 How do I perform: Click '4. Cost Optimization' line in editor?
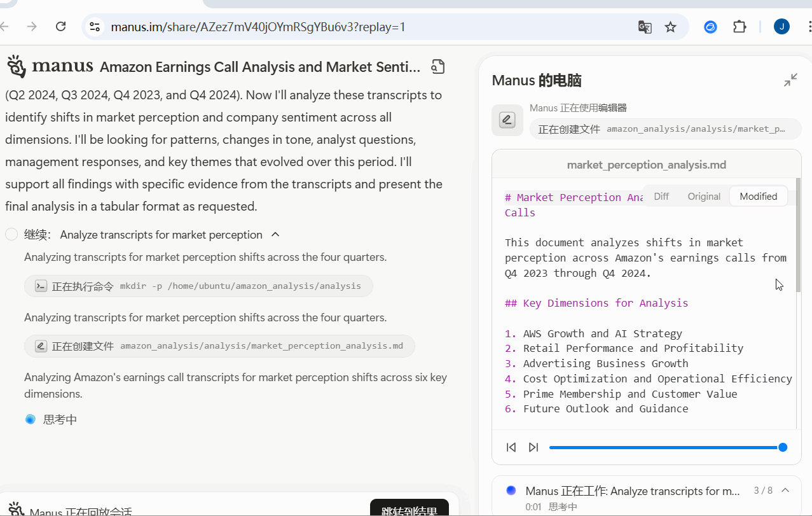tap(649, 379)
